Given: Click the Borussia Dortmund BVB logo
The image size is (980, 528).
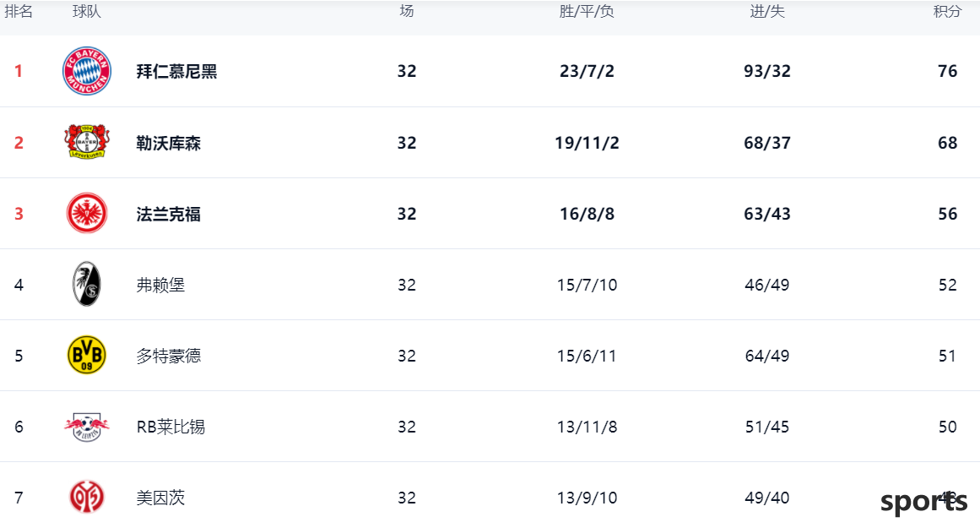Looking at the screenshot, I should pos(87,356).
